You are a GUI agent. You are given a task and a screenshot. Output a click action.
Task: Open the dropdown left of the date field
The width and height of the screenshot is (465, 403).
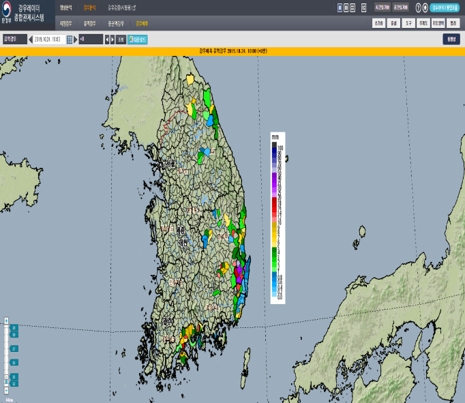tap(15, 39)
